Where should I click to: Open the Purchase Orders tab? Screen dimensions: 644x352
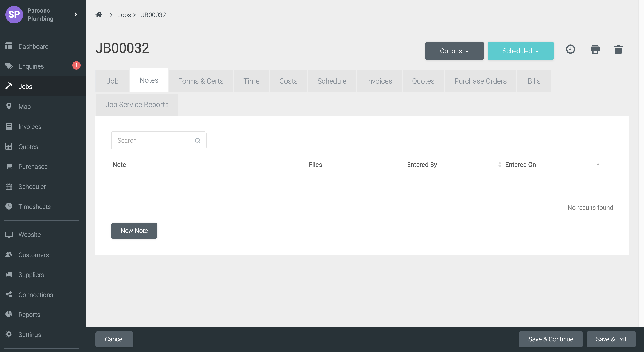480,81
